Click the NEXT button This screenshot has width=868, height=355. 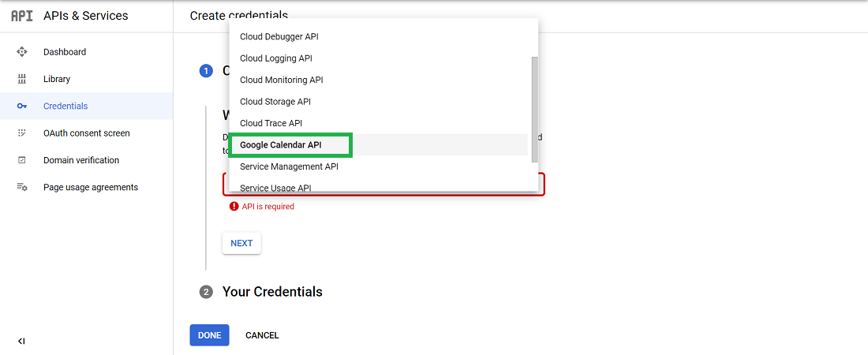(x=241, y=243)
